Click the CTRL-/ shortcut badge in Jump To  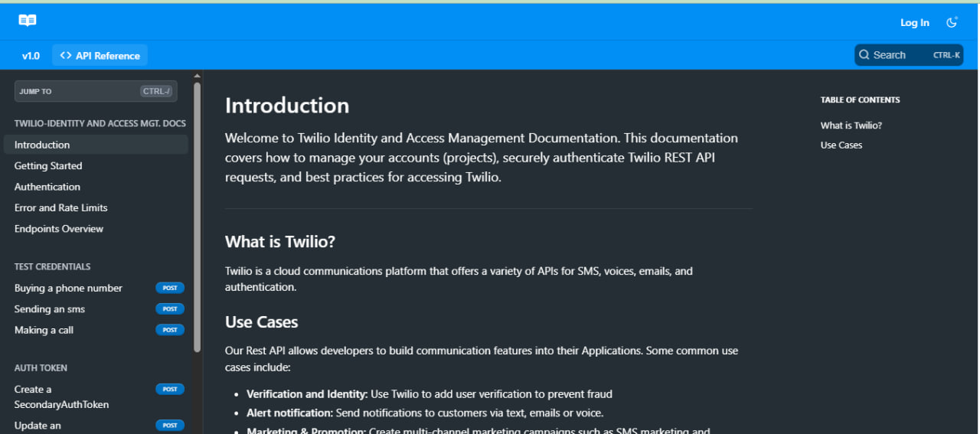(x=157, y=91)
